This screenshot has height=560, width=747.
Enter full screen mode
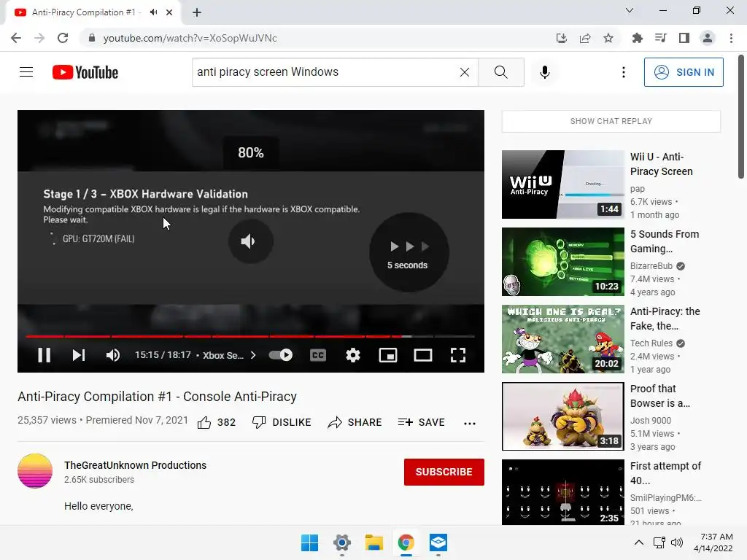coord(458,355)
